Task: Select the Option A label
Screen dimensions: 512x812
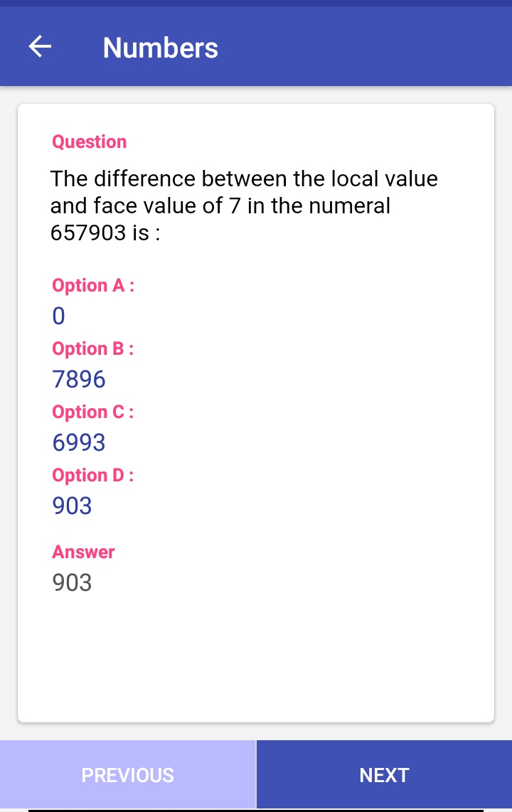Action: 93,285
